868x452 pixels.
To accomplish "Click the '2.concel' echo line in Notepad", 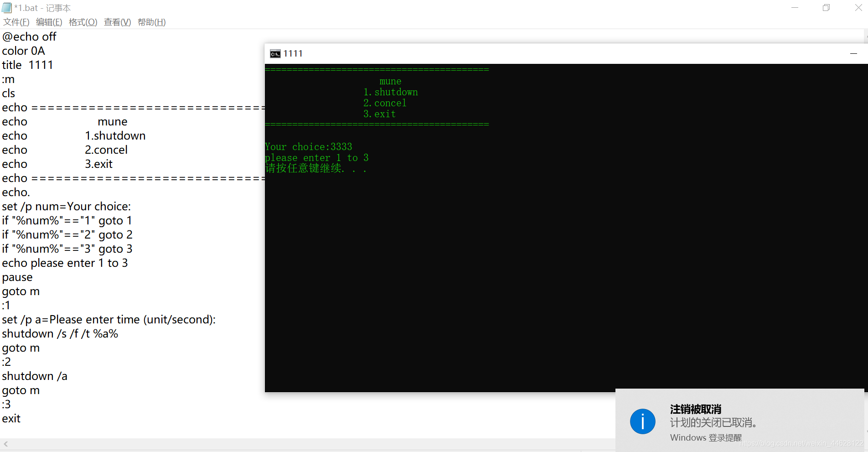I will (x=65, y=150).
